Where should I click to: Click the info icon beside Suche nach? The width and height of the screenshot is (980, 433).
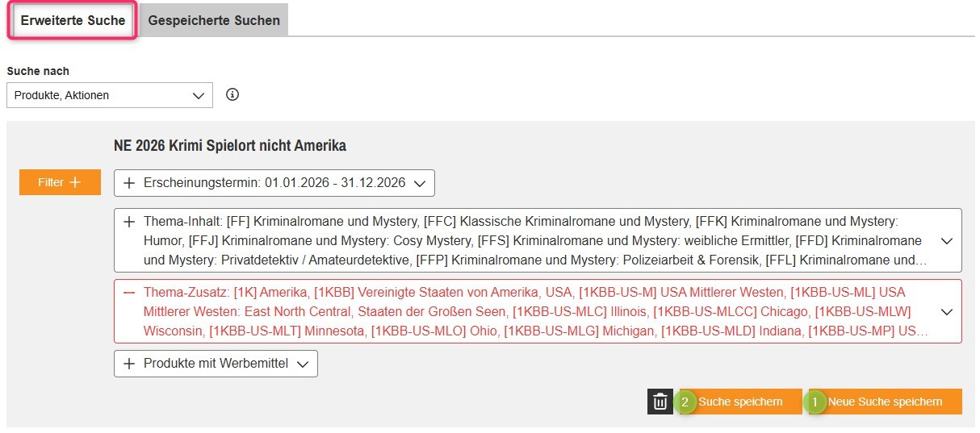232,94
